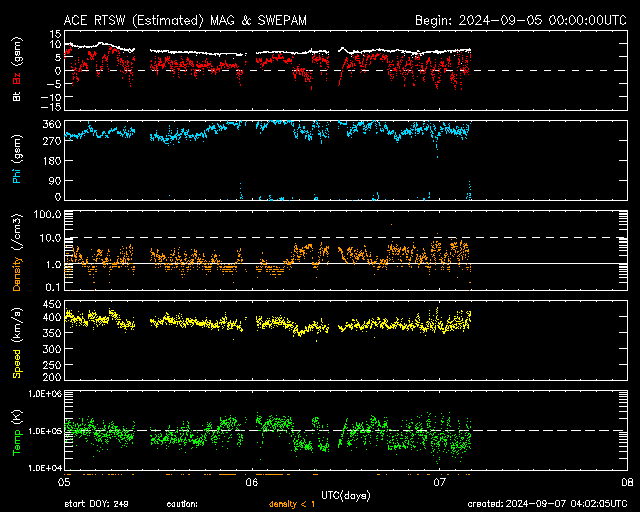Image resolution: width=640 pixels, height=512 pixels.
Task: Click the '360' Phi axis value
Action: point(52,125)
